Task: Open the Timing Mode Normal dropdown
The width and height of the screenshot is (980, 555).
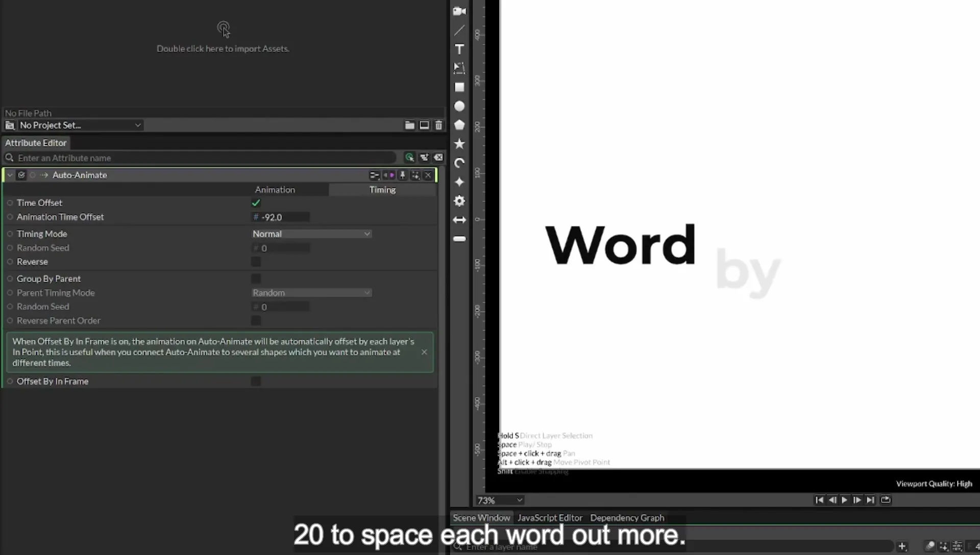Action: click(x=311, y=234)
